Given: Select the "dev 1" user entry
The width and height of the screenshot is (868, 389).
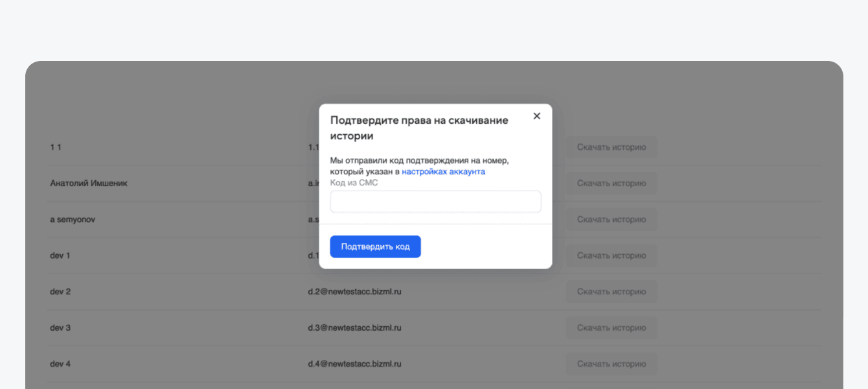Looking at the screenshot, I should [60, 255].
